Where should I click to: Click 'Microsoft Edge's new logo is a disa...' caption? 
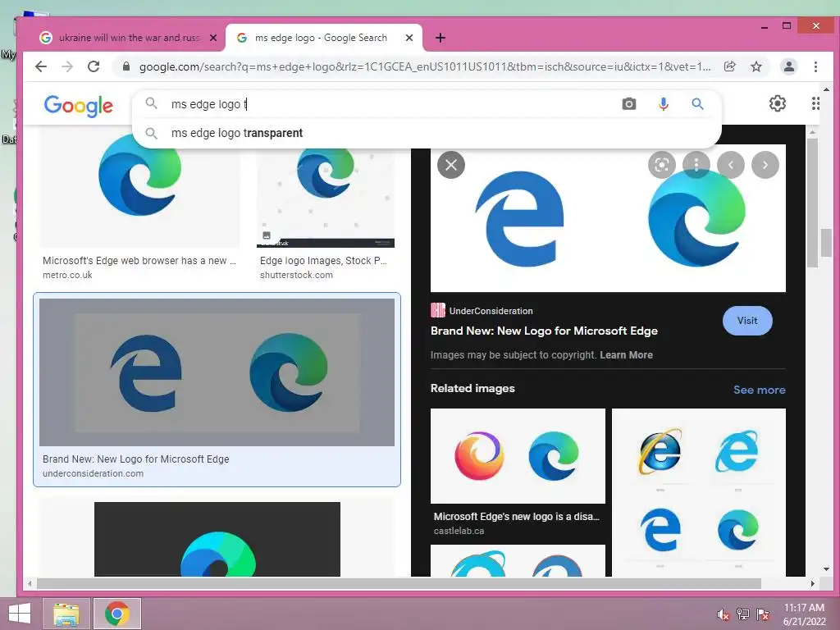click(517, 517)
